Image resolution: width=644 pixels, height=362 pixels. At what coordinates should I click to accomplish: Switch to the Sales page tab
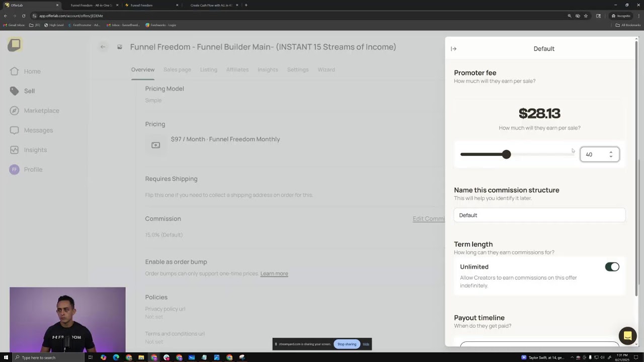tap(177, 70)
